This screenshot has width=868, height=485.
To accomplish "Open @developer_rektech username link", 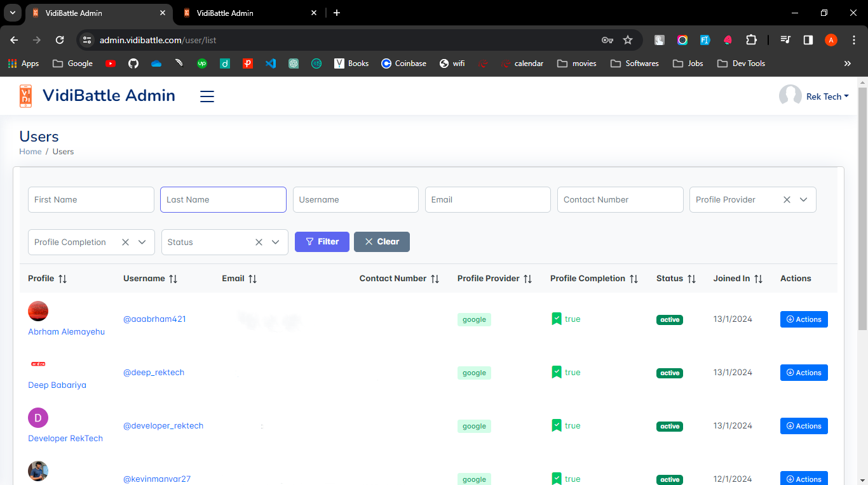I will click(x=163, y=426).
